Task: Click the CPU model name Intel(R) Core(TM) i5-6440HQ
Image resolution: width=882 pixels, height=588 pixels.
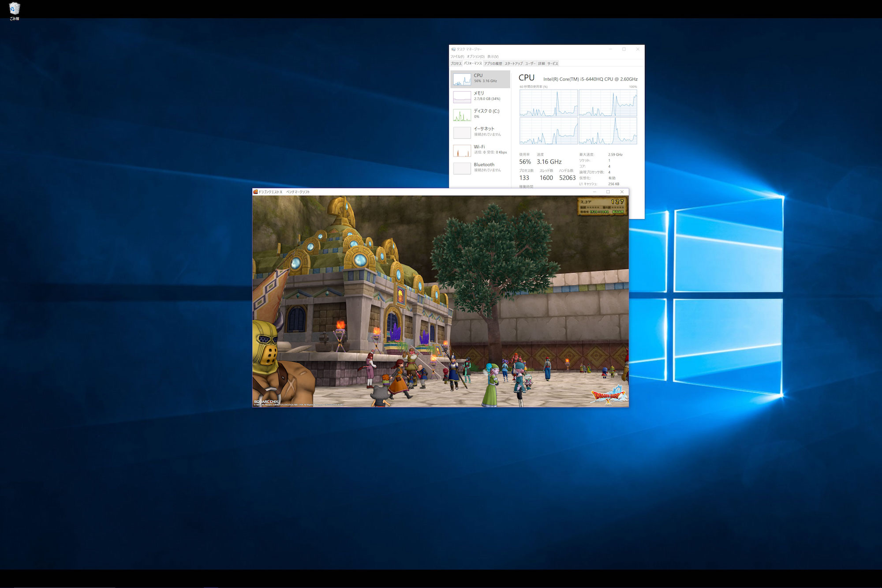Action: 590,79
